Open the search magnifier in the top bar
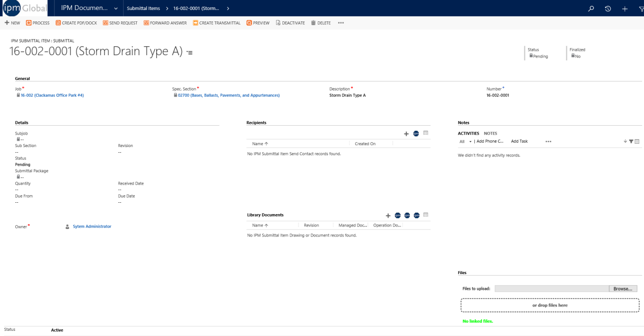644x336 pixels. pos(591,9)
